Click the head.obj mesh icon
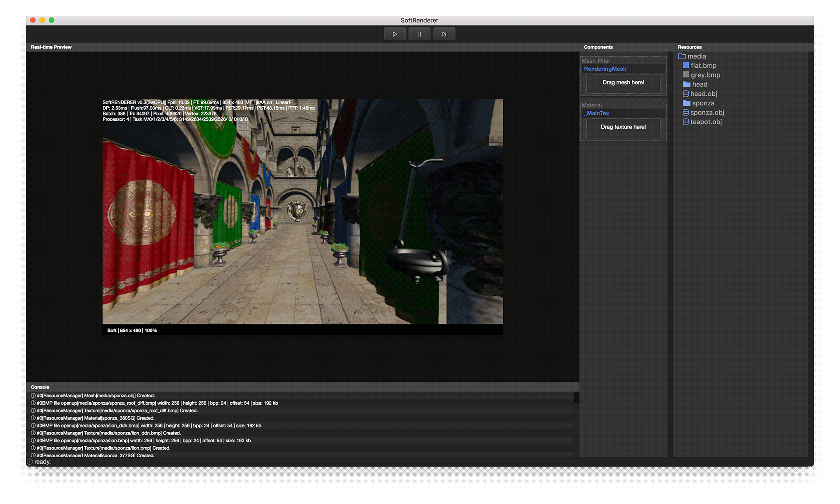Screen dimensions: 840x504 point(686,94)
